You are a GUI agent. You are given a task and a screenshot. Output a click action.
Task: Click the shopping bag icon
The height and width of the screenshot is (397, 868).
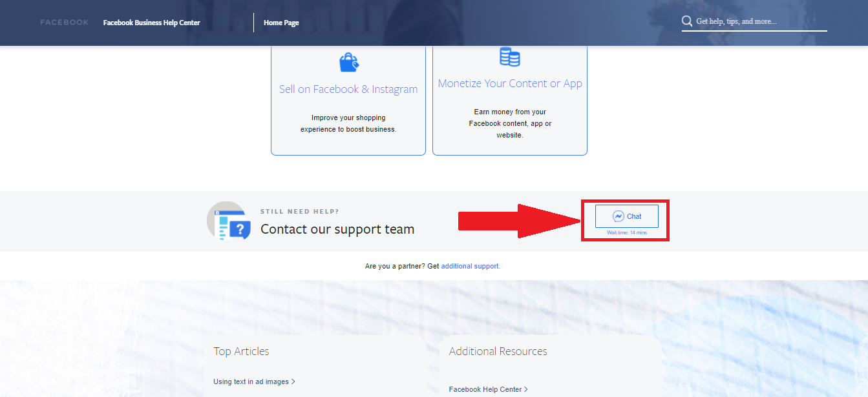[x=348, y=63]
